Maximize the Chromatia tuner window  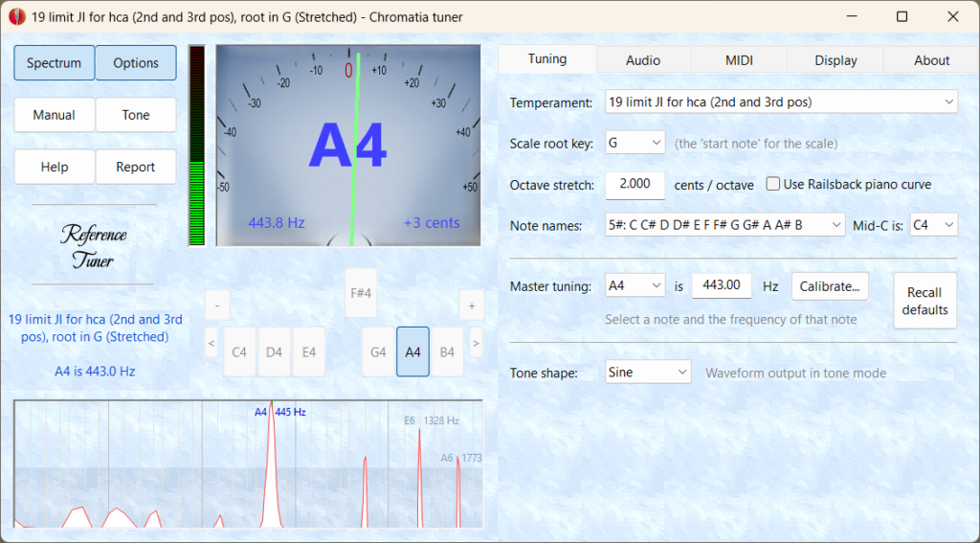[x=902, y=17]
